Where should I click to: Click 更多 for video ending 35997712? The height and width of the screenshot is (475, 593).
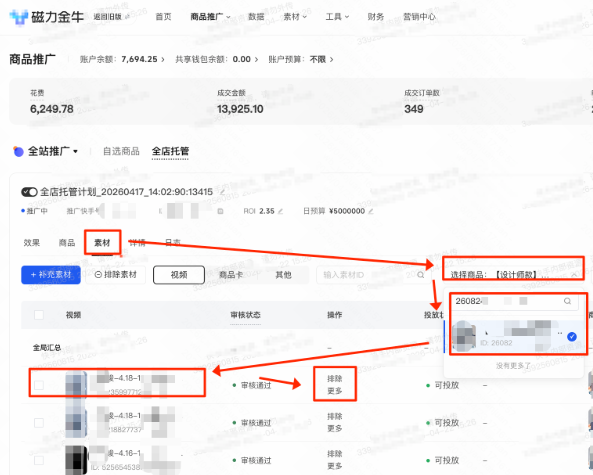tap(335, 391)
